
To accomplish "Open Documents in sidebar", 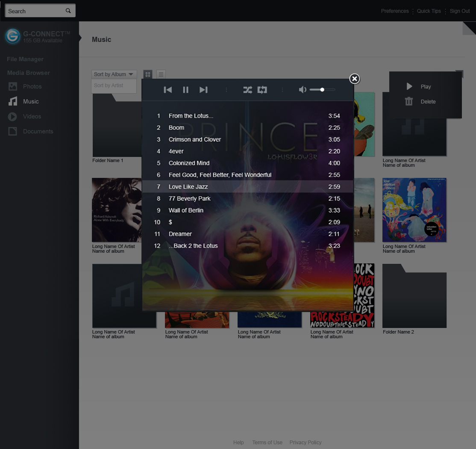I will pyautogui.click(x=38, y=131).
